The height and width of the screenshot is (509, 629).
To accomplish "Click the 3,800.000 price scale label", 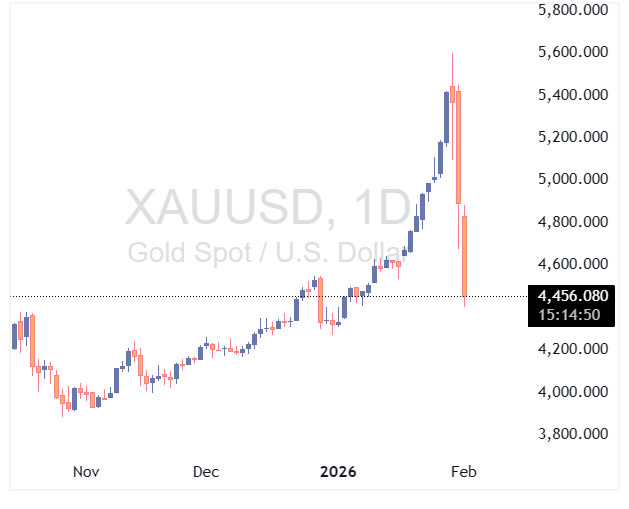I will click(573, 434).
